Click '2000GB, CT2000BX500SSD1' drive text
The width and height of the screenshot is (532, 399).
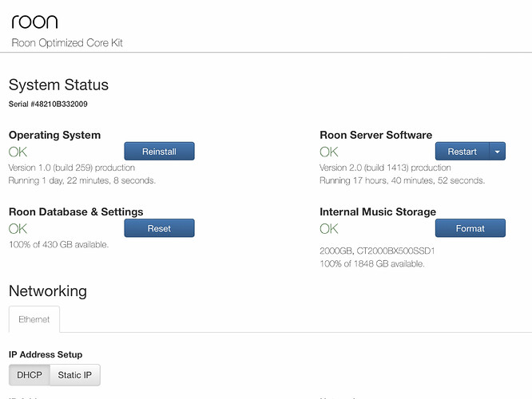[x=377, y=251]
